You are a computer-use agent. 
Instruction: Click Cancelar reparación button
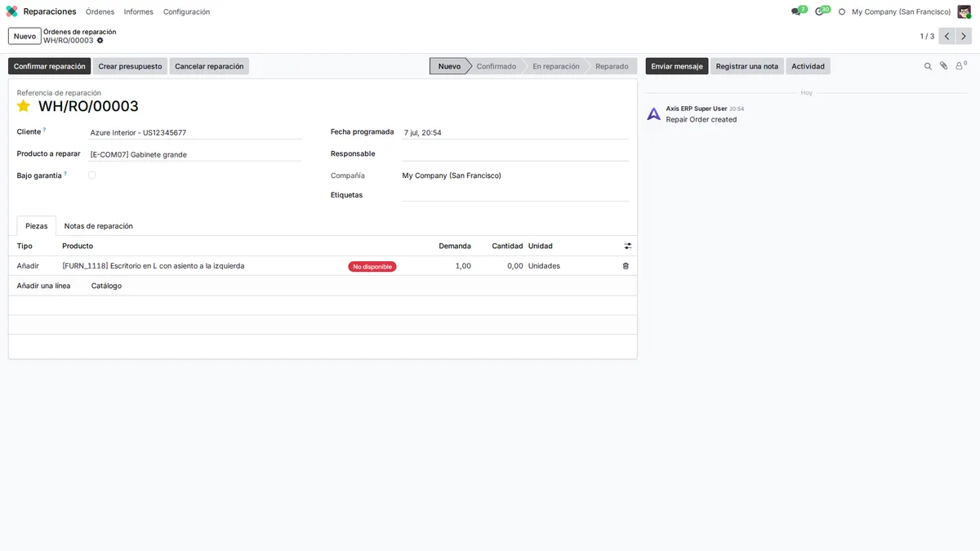pyautogui.click(x=209, y=66)
